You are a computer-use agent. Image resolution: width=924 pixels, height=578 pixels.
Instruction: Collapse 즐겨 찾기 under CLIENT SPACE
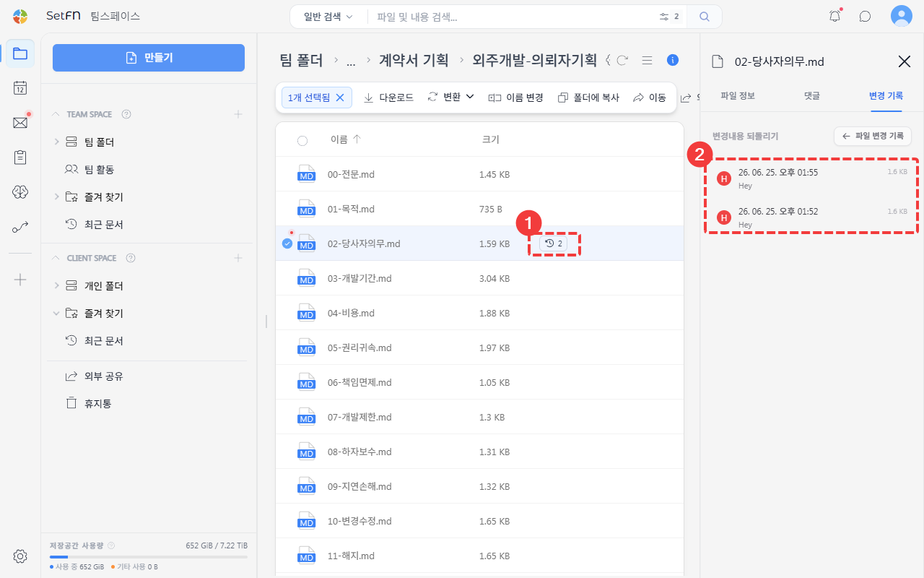pyautogui.click(x=56, y=314)
